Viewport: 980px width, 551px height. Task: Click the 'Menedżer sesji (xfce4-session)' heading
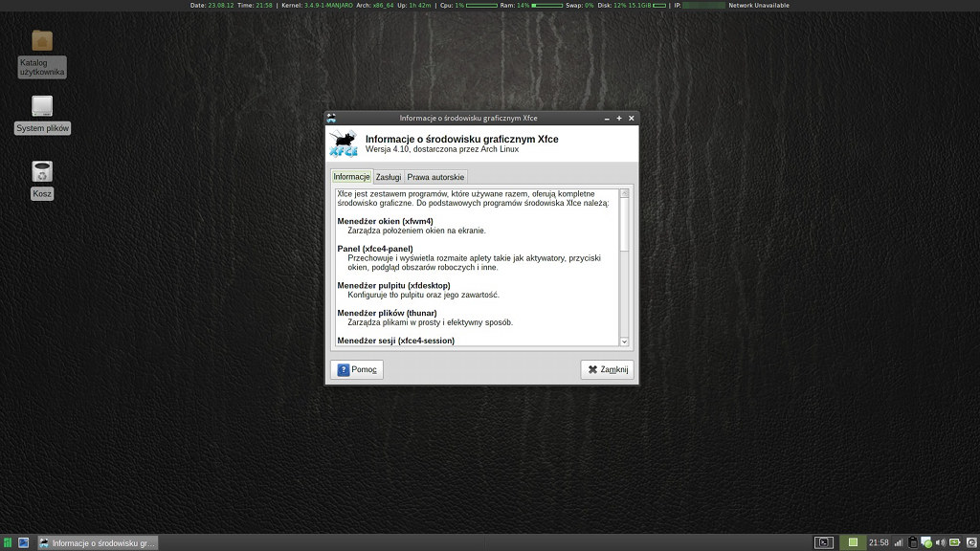[x=395, y=341]
